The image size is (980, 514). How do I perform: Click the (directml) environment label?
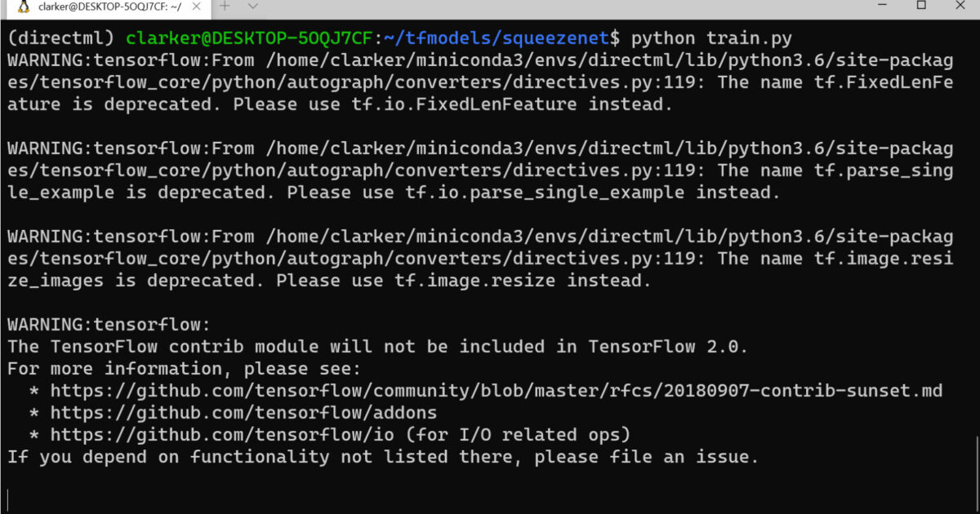[61, 38]
